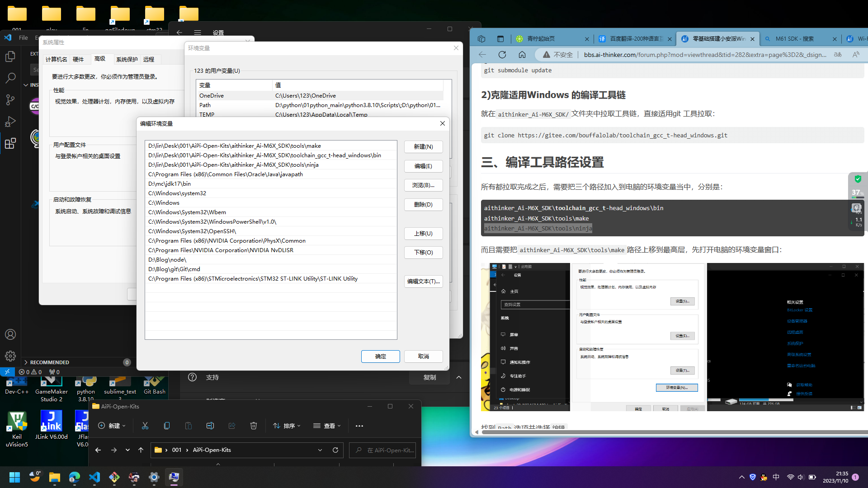Click the search box 在 AiPi-Open-Kit...

pyautogui.click(x=382, y=450)
